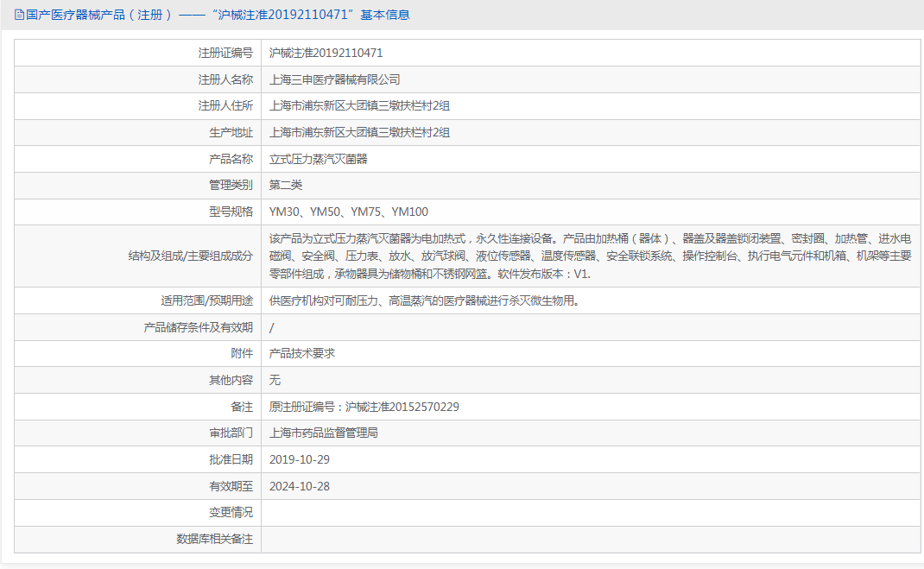The height and width of the screenshot is (569, 924).
Task: Select the 第二类 value
Action: 286,185
